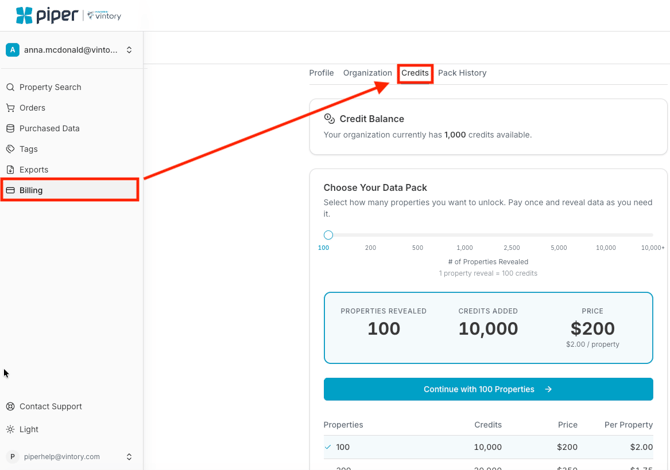
Task: Open Contact Support via its icon
Action: (x=11, y=407)
